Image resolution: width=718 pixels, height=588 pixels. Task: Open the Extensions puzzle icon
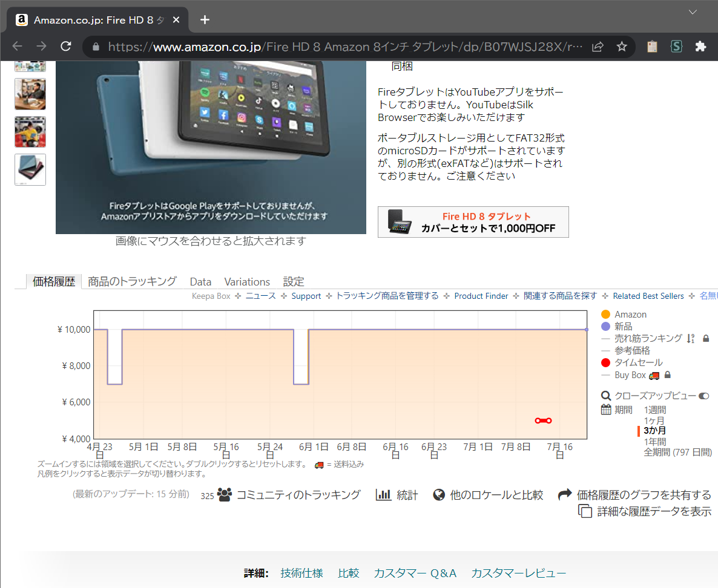(700, 46)
